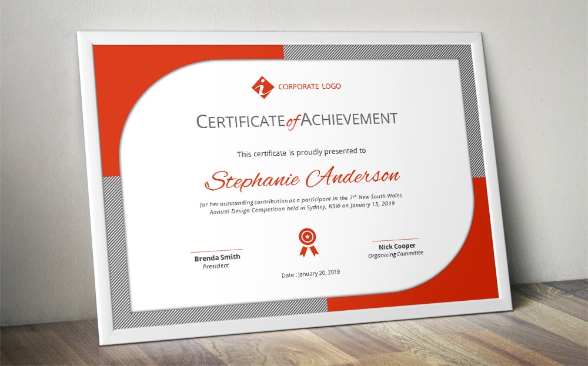588x366 pixels.
Task: Click the word "Certificate" in the title
Action: (x=241, y=121)
